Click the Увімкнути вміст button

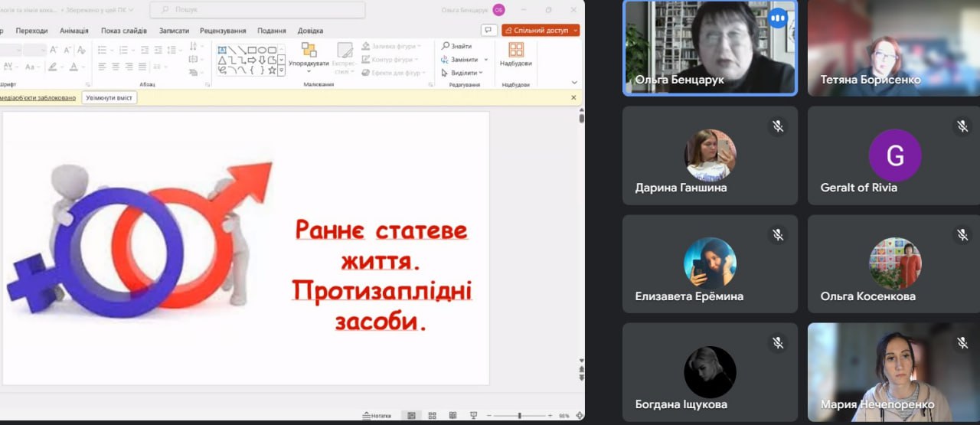[x=109, y=98]
